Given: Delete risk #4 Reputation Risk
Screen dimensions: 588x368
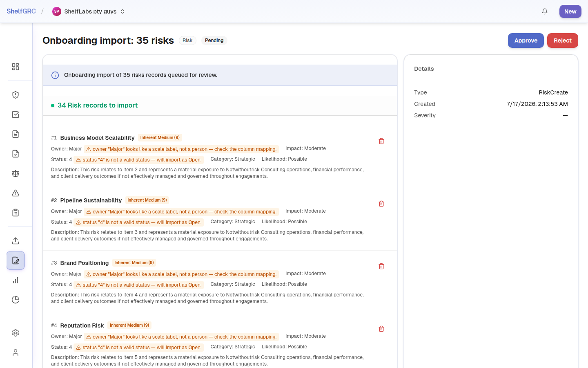Looking at the screenshot, I should [x=381, y=329].
